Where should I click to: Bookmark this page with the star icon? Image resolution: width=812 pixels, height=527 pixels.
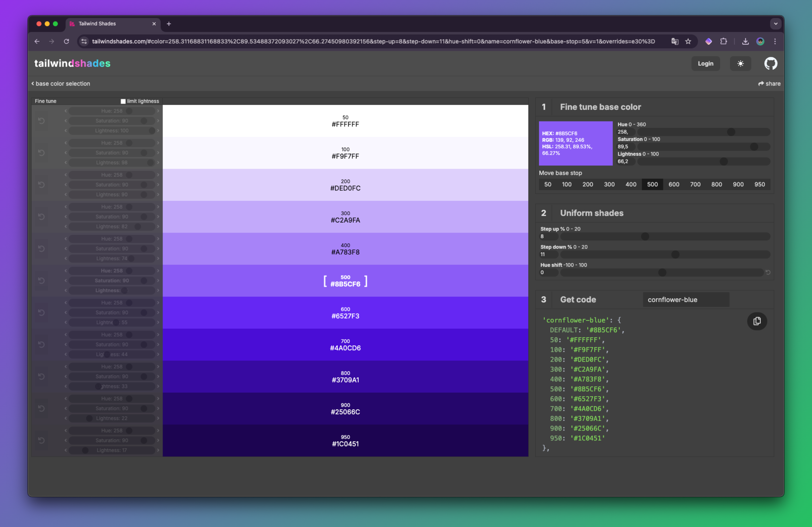688,41
